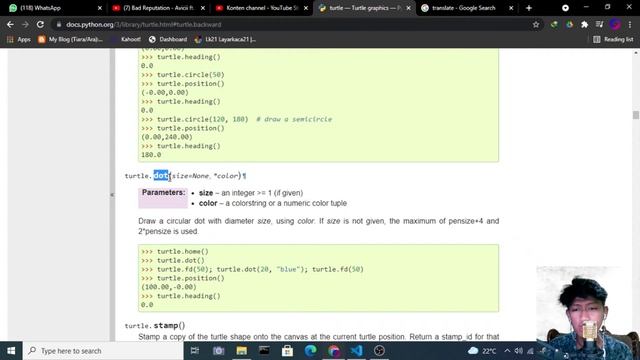Open the volume control icon
Viewport: 640px width, 360px height.
coord(518,351)
